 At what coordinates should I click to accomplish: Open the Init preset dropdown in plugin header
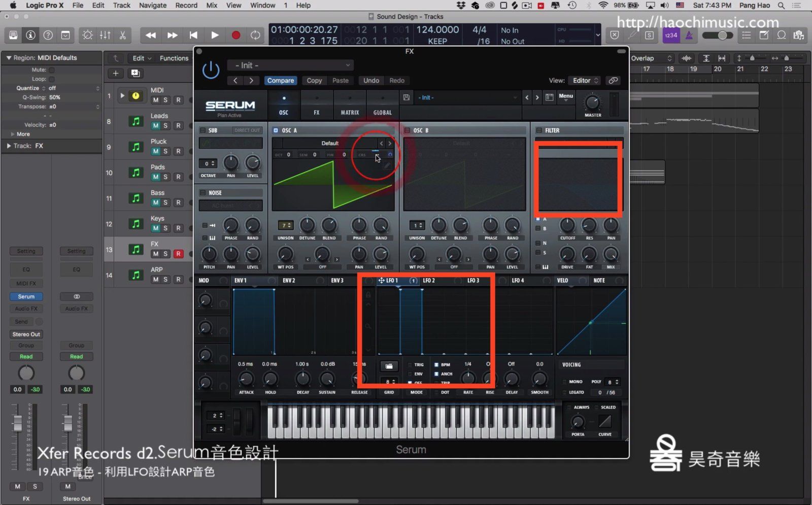click(293, 65)
